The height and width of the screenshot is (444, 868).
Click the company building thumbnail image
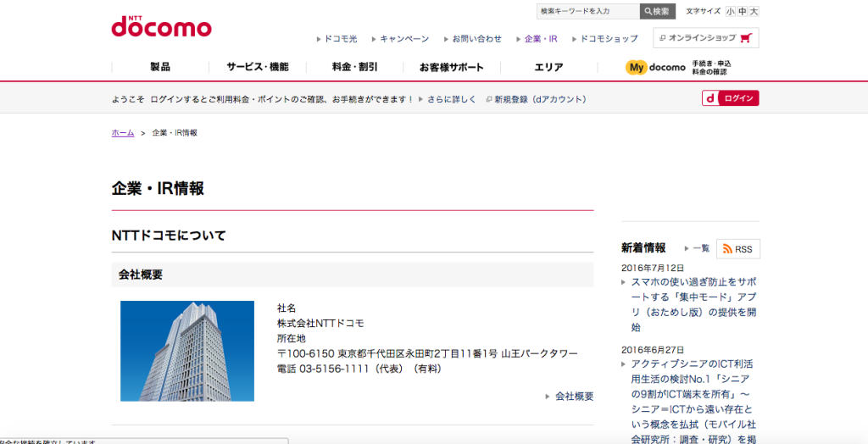pyautogui.click(x=187, y=351)
